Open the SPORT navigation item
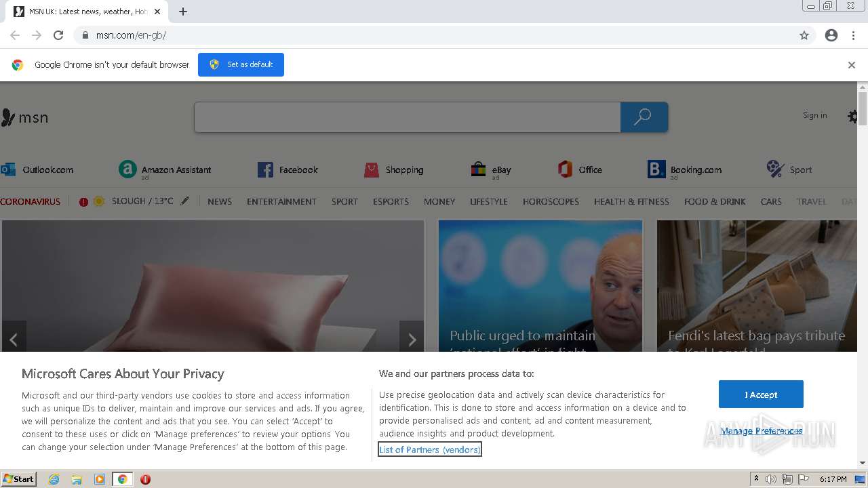868x488 pixels. tap(344, 201)
